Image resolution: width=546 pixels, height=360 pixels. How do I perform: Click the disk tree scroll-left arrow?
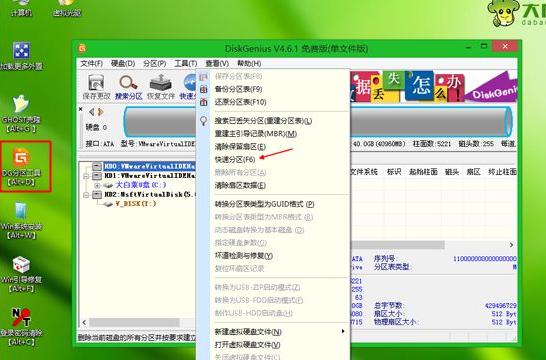[x=84, y=322]
